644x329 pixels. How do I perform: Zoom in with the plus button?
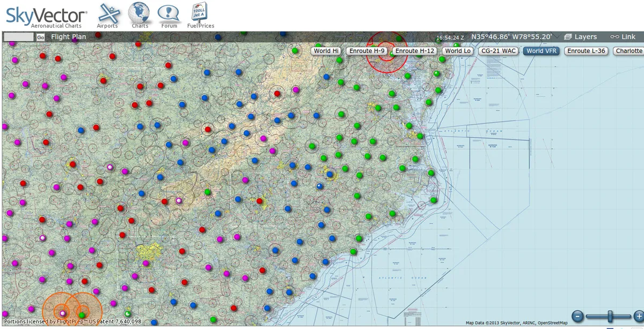coord(639,316)
